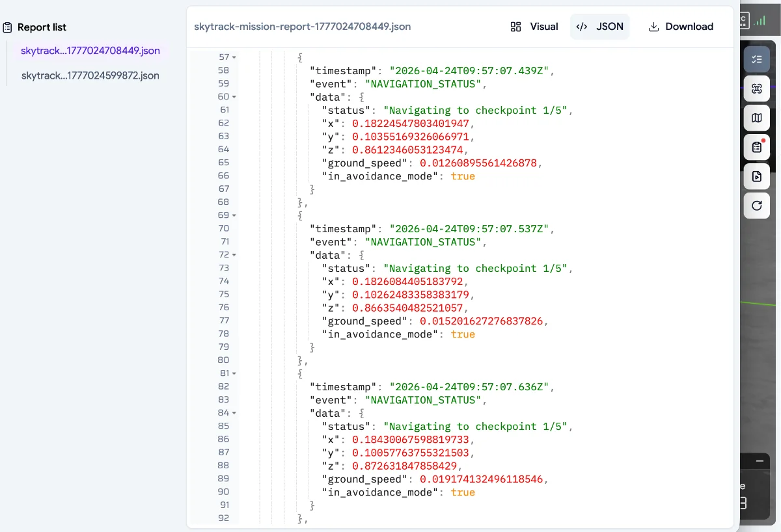
Task: Open the map icon in right toolbar
Action: [x=756, y=118]
